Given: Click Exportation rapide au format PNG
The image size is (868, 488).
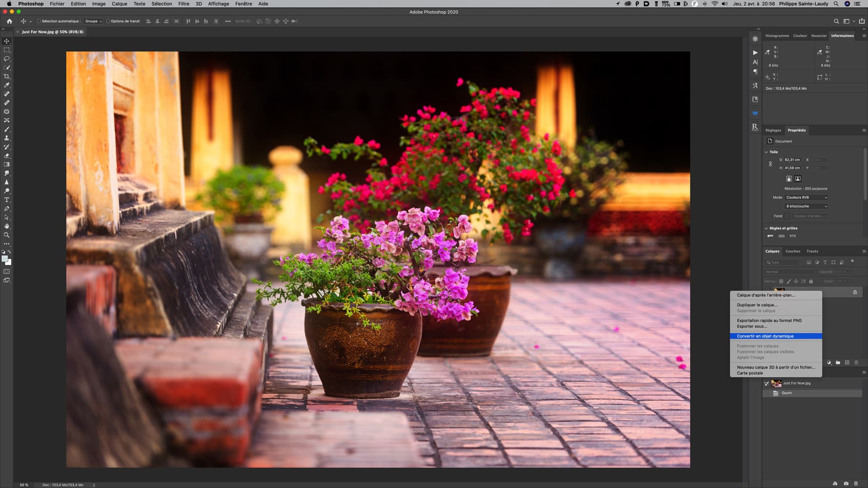Looking at the screenshot, I should 769,321.
